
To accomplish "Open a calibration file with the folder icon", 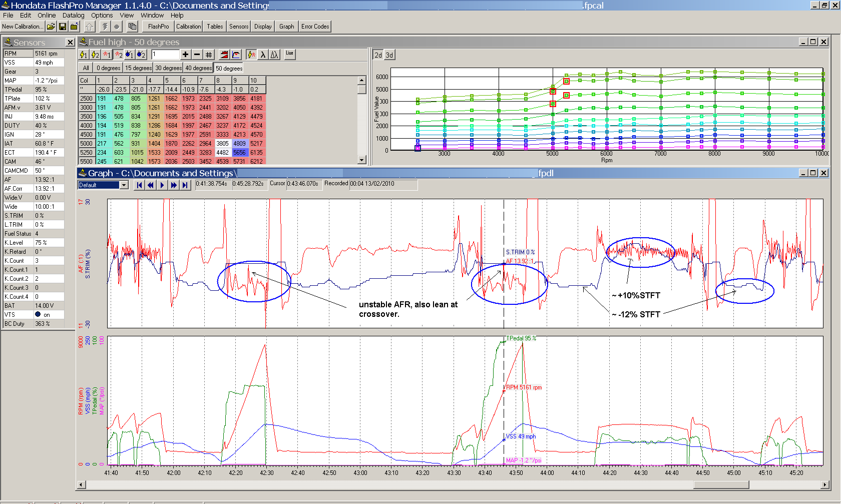I will point(51,27).
